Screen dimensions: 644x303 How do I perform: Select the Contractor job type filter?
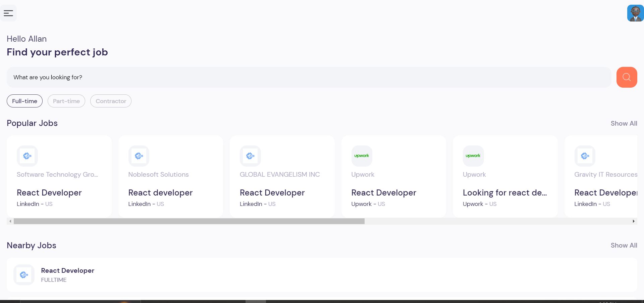[111, 101]
